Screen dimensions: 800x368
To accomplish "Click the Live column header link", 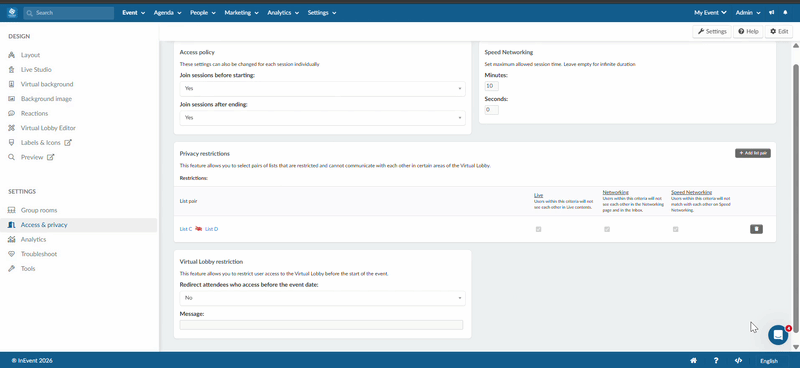I will pos(538,195).
